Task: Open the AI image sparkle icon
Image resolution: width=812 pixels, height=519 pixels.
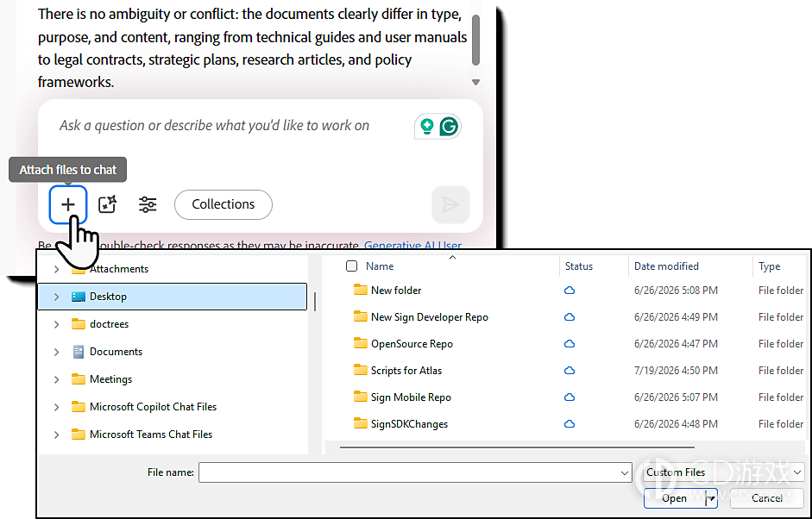Action: pos(107,204)
